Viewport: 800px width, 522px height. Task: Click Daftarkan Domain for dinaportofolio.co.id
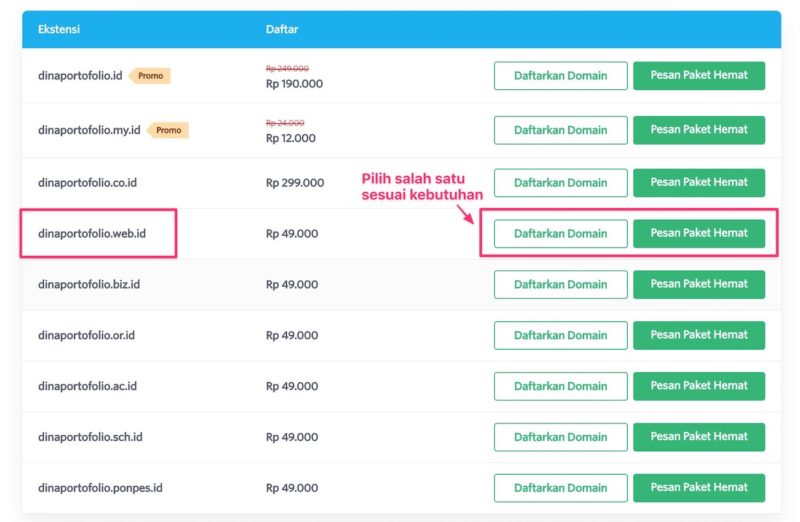[x=560, y=183]
